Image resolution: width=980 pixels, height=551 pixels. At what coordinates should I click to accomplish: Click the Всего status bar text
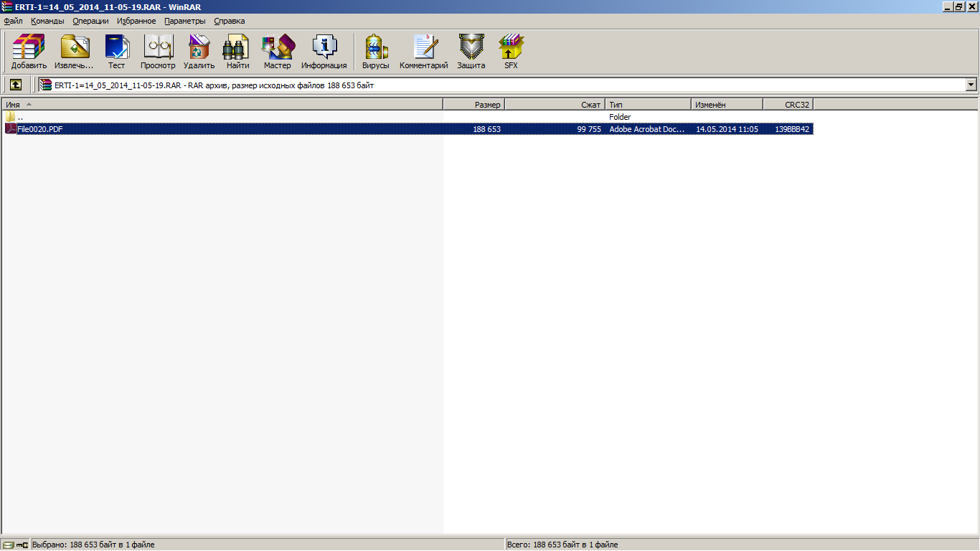click(x=563, y=545)
